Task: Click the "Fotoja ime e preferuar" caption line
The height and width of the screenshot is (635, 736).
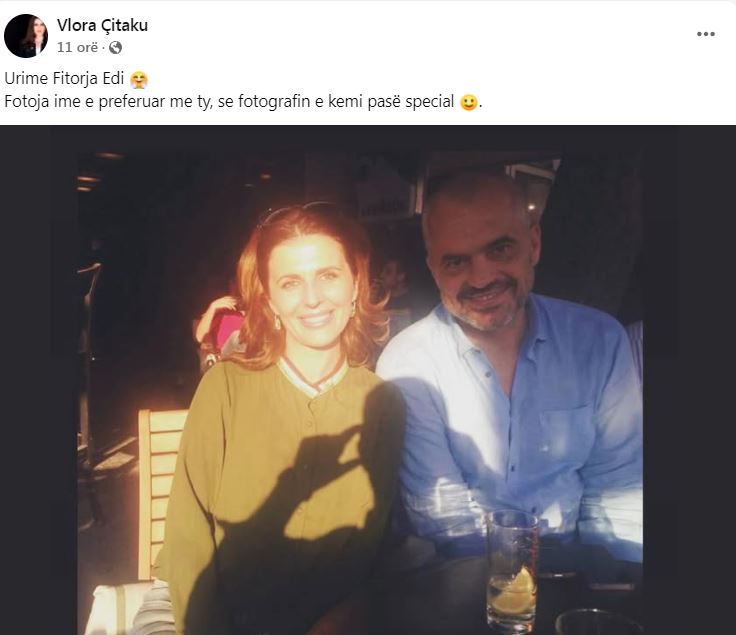Action: coord(230,102)
